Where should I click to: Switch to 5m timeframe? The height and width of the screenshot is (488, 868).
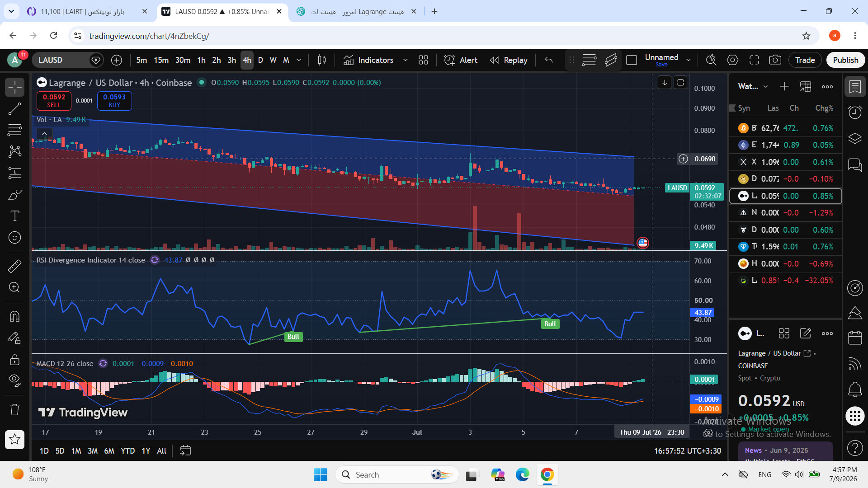[x=142, y=60]
